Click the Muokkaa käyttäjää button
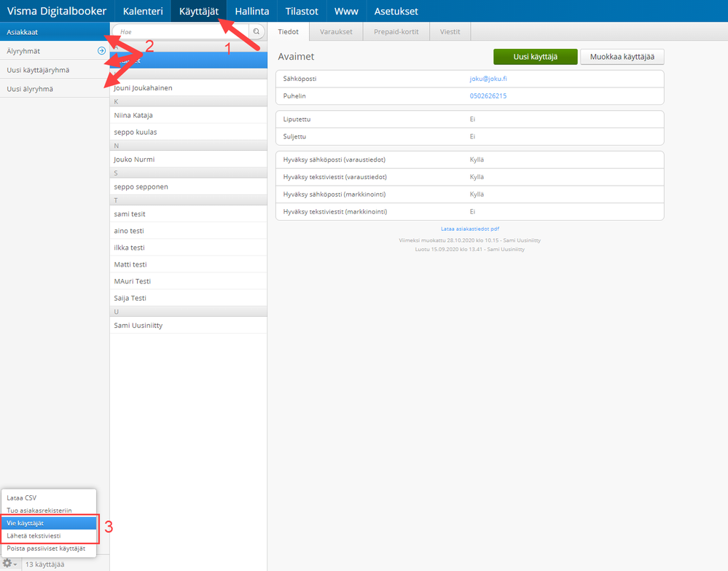Screen dimensions: 728x571 click(622, 57)
